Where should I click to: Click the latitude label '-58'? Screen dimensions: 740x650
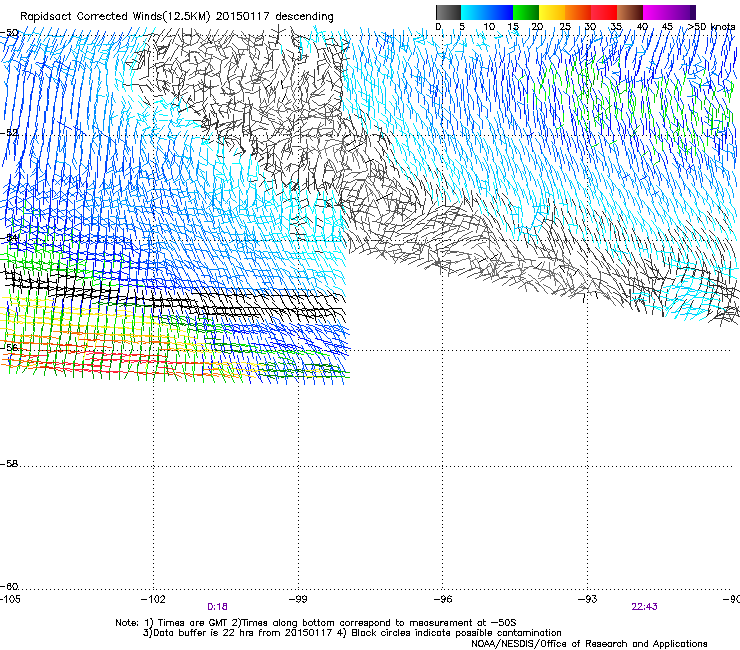[9, 464]
